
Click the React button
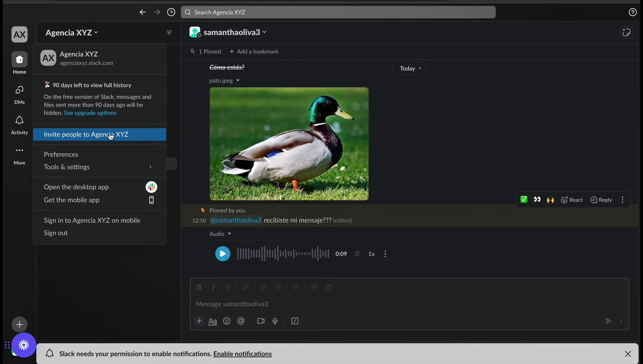pyautogui.click(x=572, y=200)
